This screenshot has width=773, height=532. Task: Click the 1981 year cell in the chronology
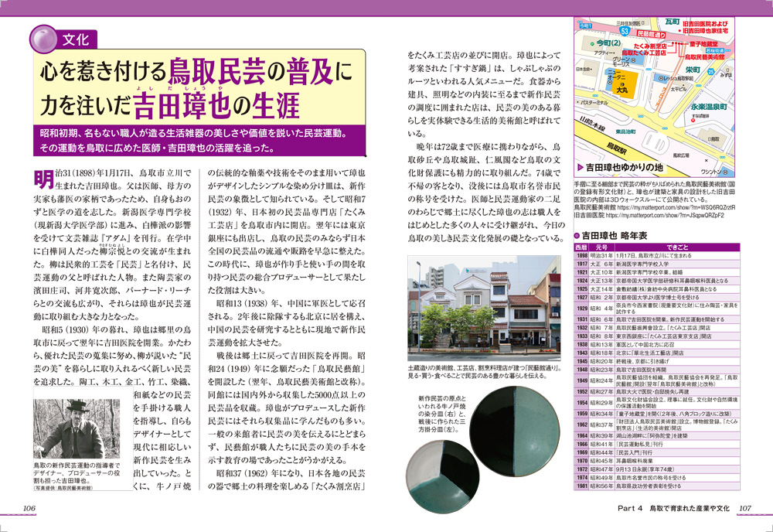(582, 486)
